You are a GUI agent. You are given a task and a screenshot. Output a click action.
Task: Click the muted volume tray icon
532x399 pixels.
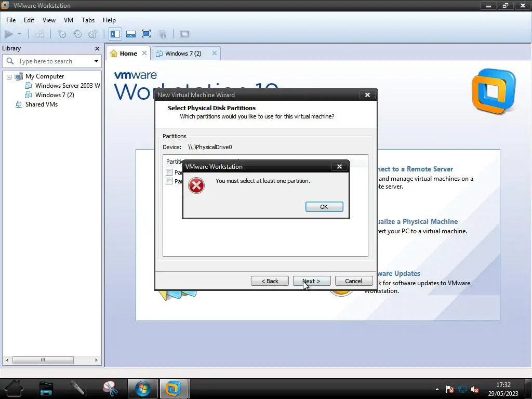[x=475, y=389]
